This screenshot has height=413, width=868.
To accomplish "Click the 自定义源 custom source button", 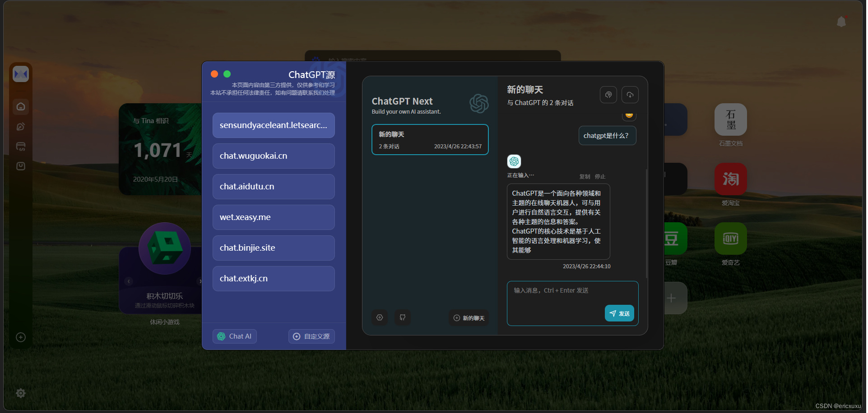I will pos(311,336).
